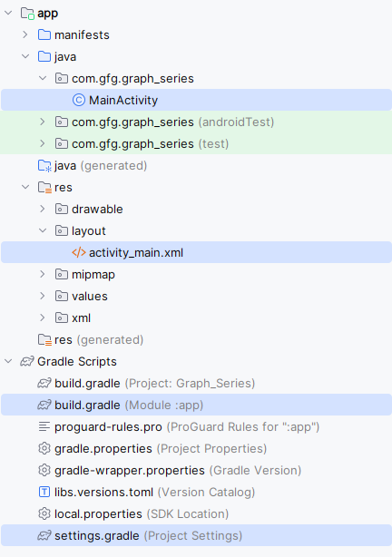Select the manifests folder name
392x557 pixels.
pos(82,34)
